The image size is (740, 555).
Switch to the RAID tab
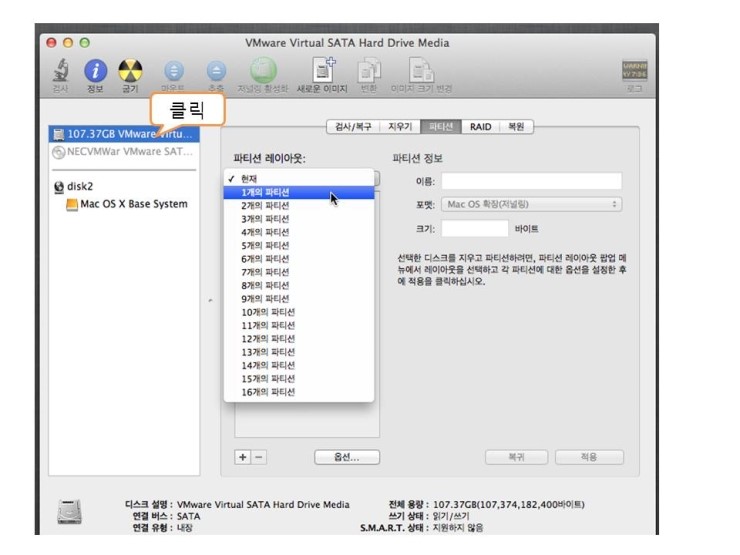[x=480, y=127]
